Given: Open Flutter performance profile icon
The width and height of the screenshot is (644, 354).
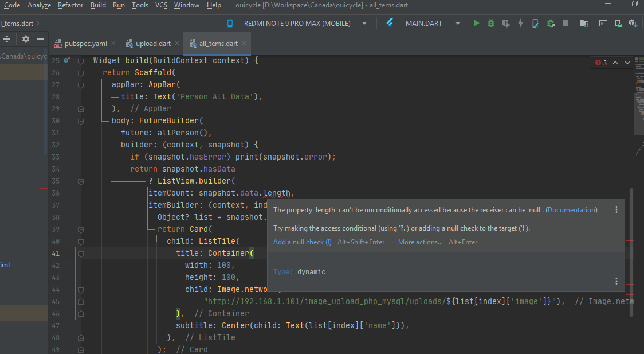Looking at the screenshot, I should point(535,24).
